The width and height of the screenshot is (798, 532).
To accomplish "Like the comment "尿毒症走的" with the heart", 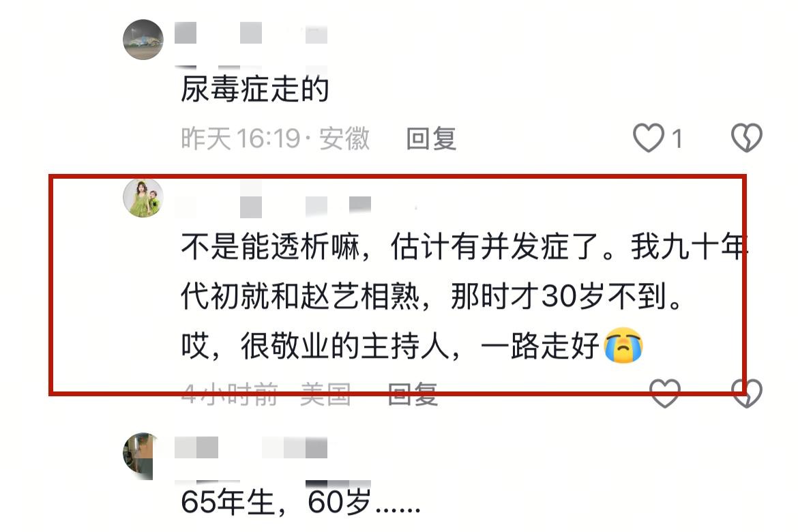I will [649, 138].
